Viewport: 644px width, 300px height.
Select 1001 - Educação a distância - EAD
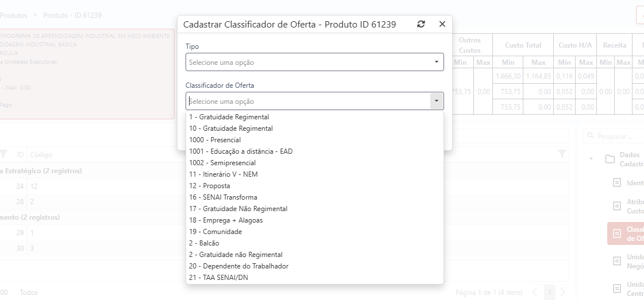pyautogui.click(x=241, y=151)
